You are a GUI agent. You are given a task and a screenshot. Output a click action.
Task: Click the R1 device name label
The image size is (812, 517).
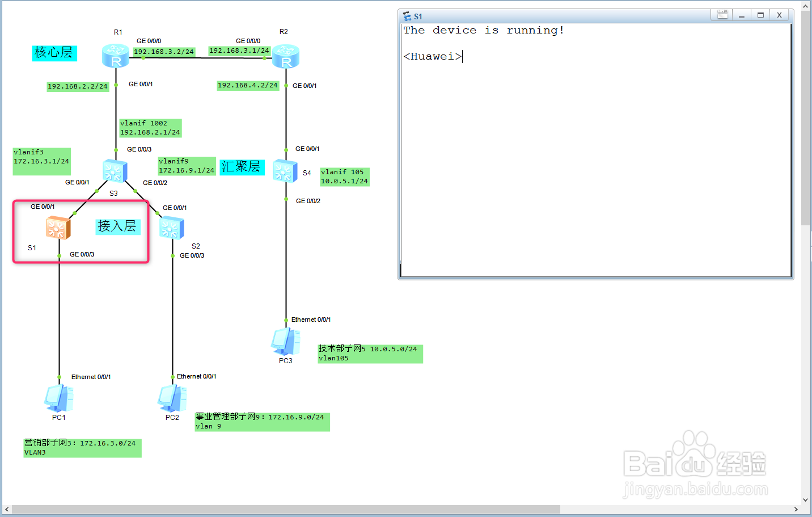118,32
